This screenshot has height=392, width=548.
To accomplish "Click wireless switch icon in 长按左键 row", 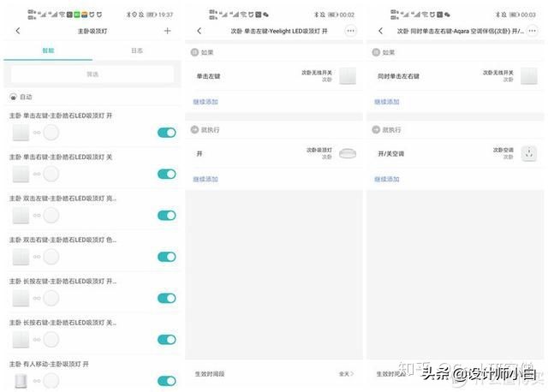I will 21,298.
